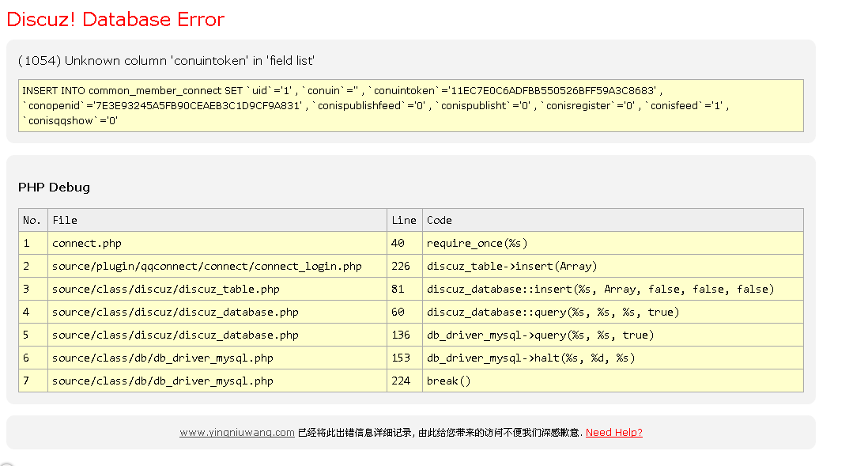Select the connect.php file cell
This screenshot has height=466, width=868.
point(87,243)
